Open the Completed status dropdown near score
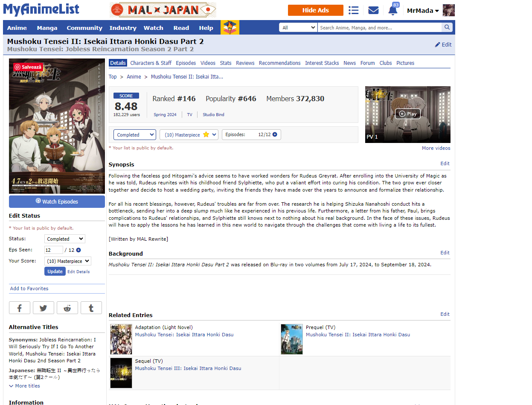The width and height of the screenshot is (532, 405). tap(135, 134)
